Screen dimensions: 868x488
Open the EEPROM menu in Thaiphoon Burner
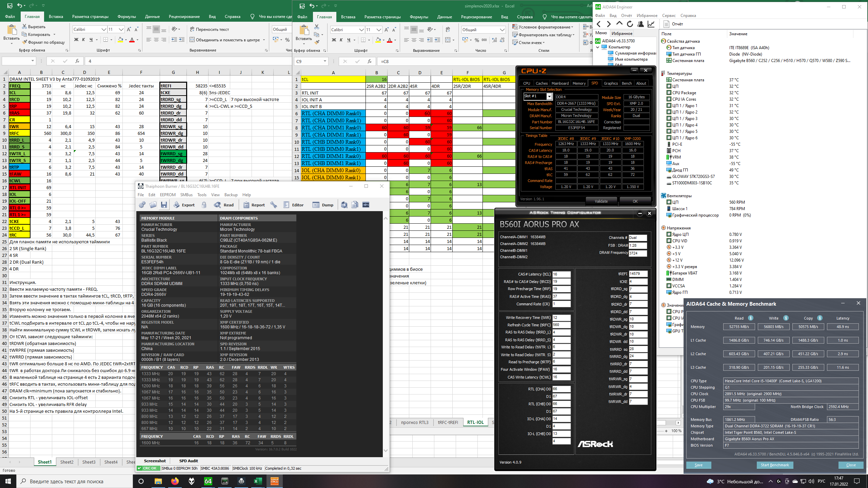pos(167,195)
